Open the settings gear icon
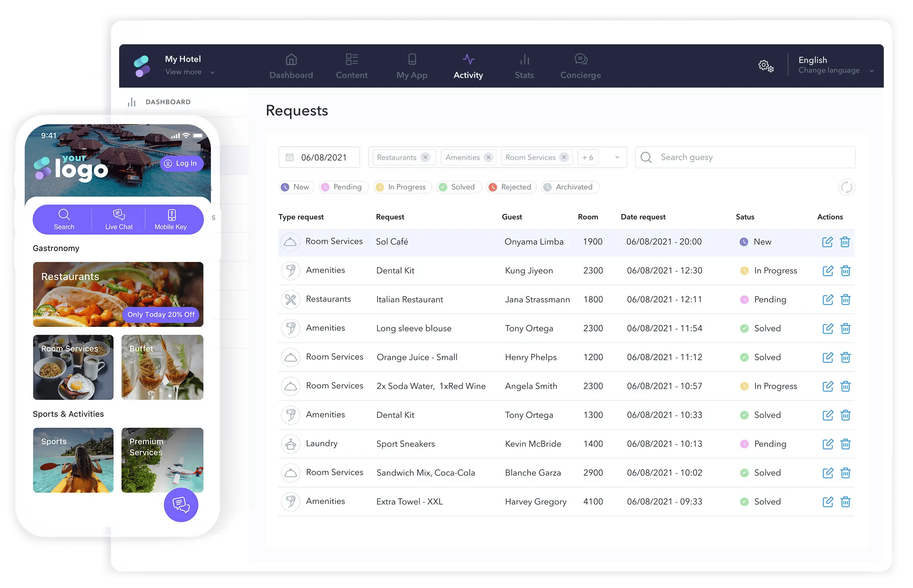The width and height of the screenshot is (913, 588). [x=766, y=66]
